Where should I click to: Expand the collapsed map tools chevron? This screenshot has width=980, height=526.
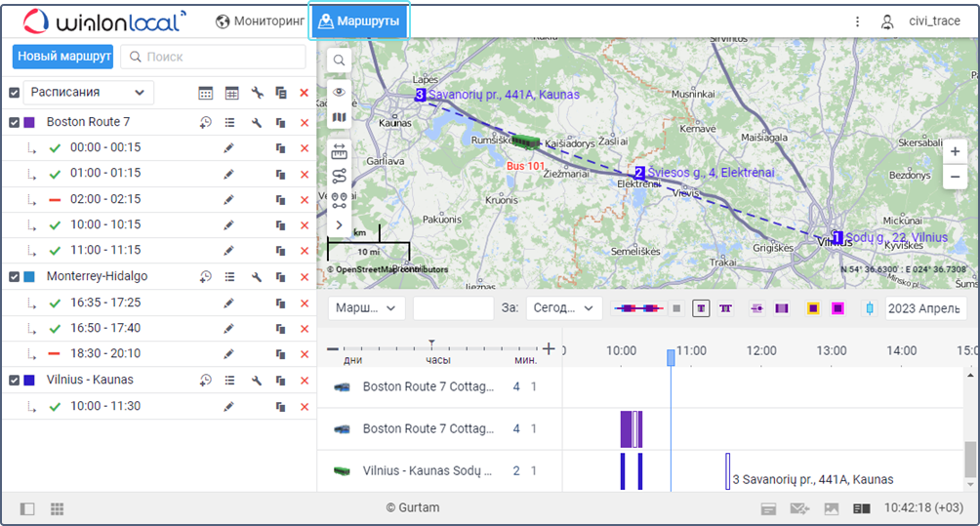(x=339, y=225)
